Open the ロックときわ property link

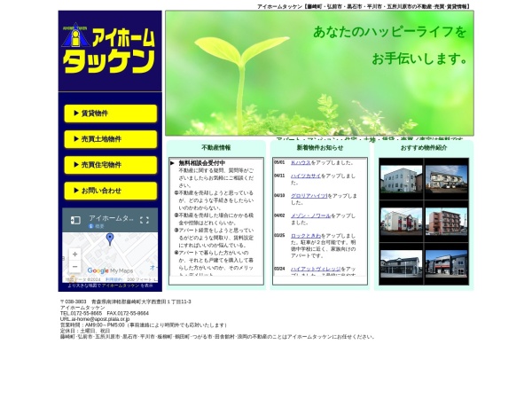click(x=306, y=236)
